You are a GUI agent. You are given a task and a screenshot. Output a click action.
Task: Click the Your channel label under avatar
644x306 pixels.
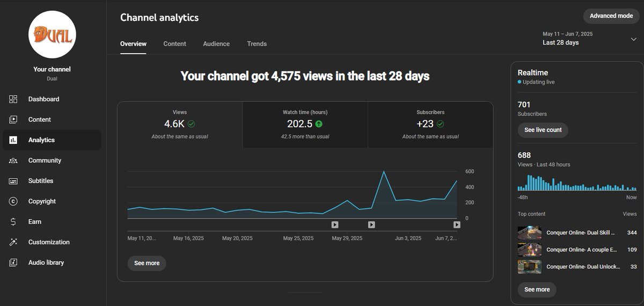(x=52, y=69)
